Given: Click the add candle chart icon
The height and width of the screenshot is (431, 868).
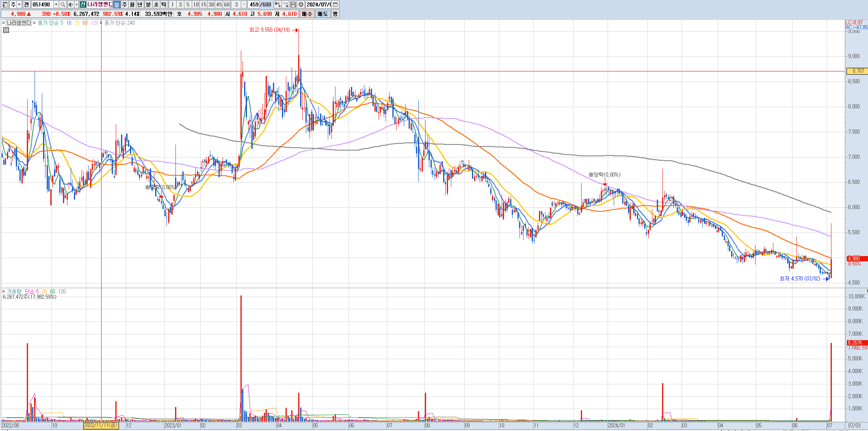Looking at the screenshot, I should tap(277, 4).
